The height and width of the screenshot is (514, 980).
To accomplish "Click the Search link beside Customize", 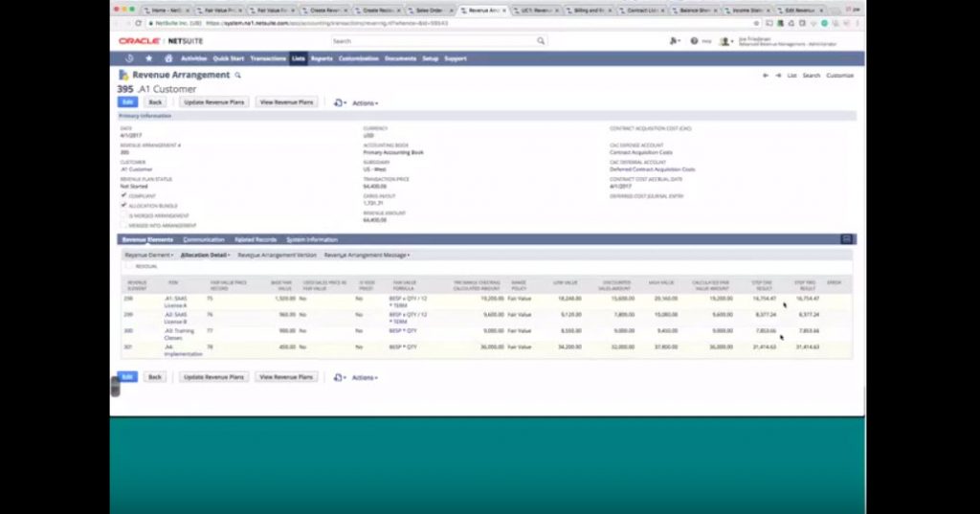I will click(812, 75).
